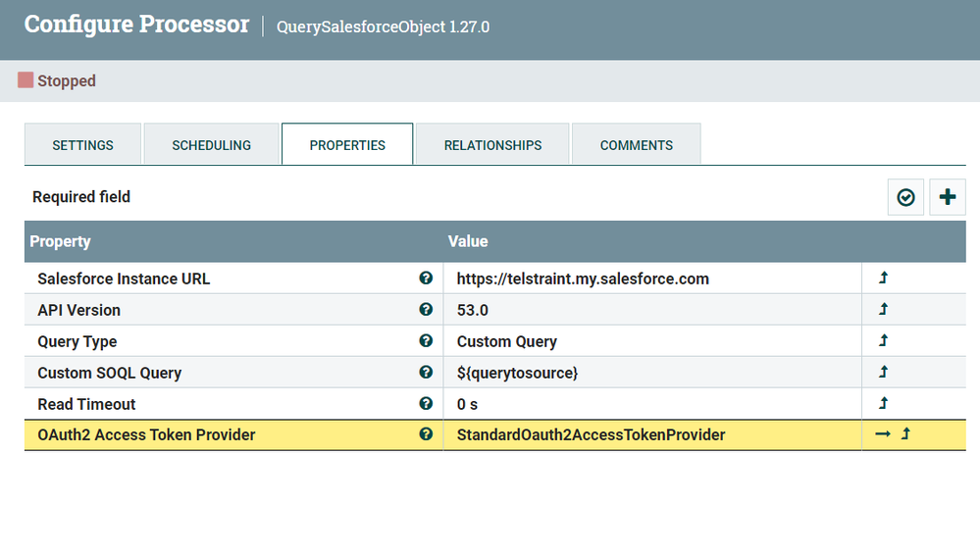Open the Custom SOQL Query help icon
Viewport: 980px width, 558px height.
point(426,372)
